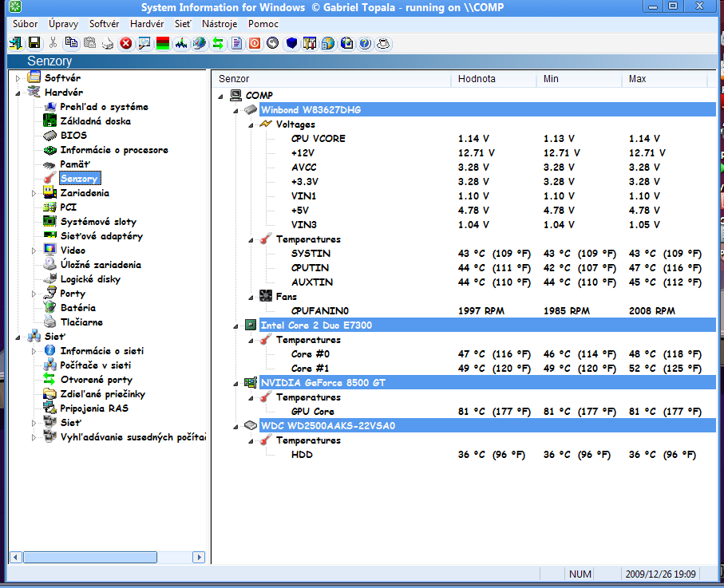Collapse the Voltages section
The height and width of the screenshot is (588, 724).
pyautogui.click(x=250, y=124)
